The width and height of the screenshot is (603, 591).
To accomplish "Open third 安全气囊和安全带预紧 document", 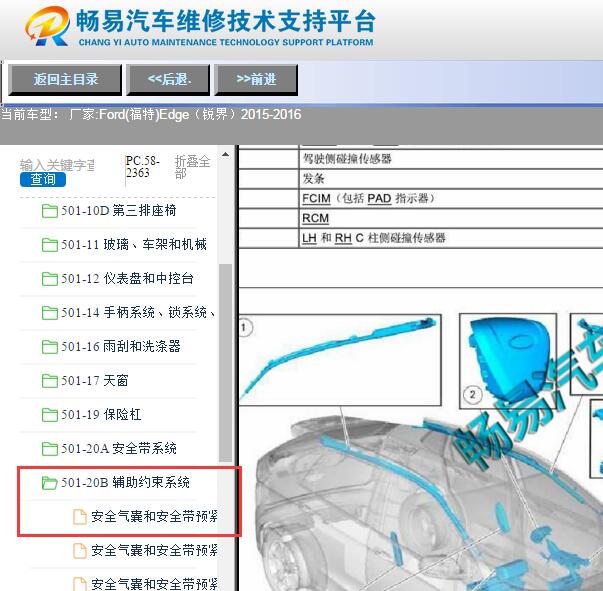I will pos(154,584).
